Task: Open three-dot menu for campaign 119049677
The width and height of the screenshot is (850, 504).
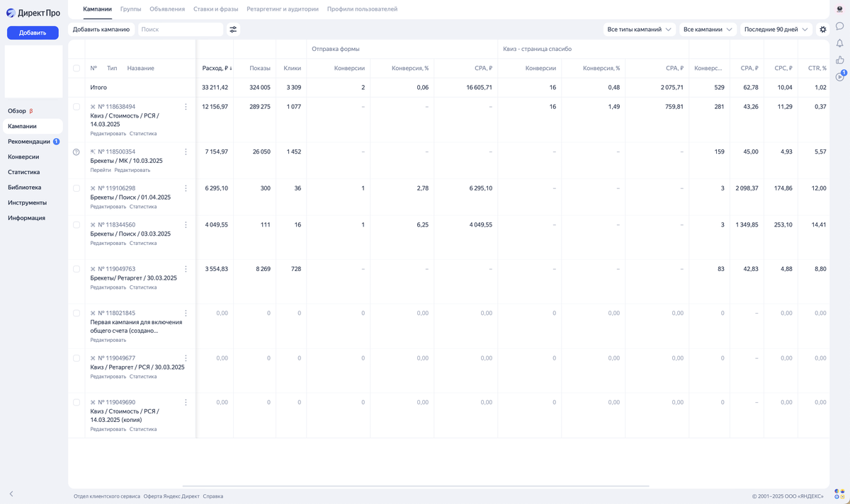Action: coord(186,358)
